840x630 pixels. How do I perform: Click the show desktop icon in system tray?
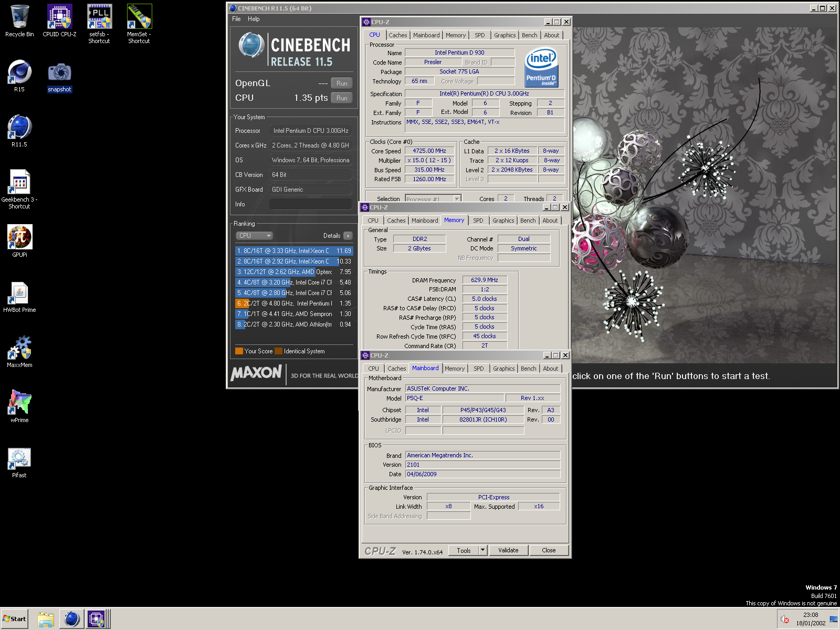(x=833, y=619)
